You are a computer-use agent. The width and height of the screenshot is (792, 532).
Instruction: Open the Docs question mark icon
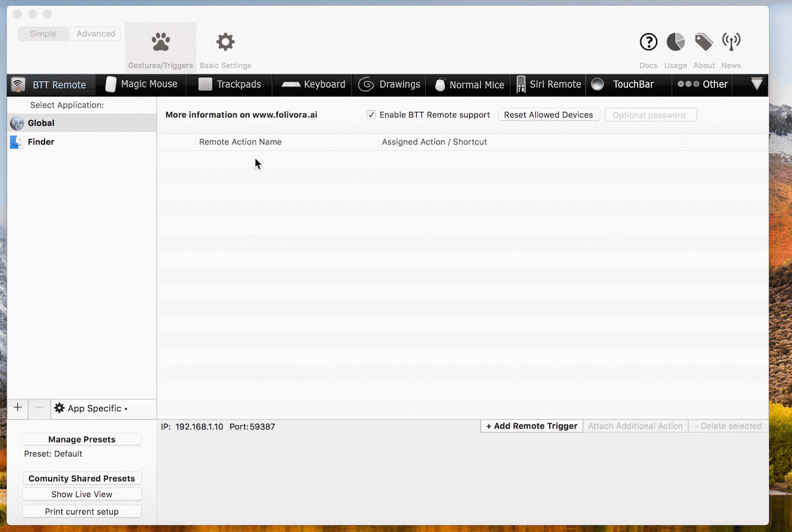(x=648, y=42)
